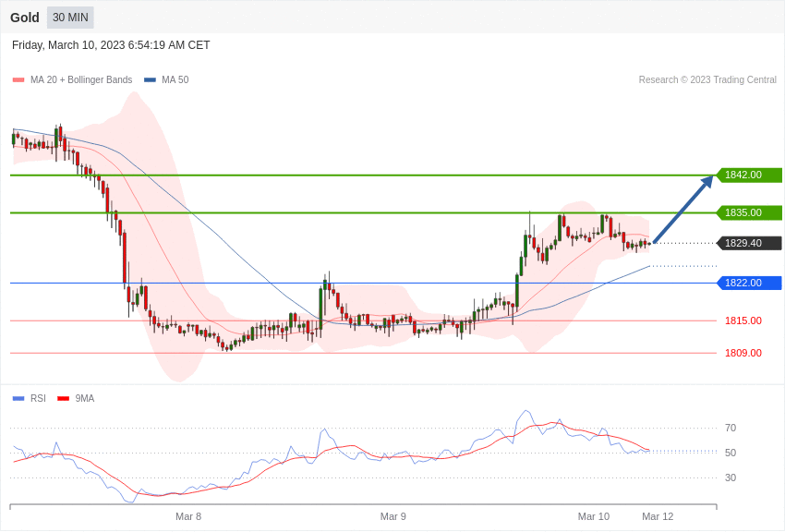The width and height of the screenshot is (785, 532).
Task: Click the Mar 9 date axis label
Action: [x=393, y=516]
